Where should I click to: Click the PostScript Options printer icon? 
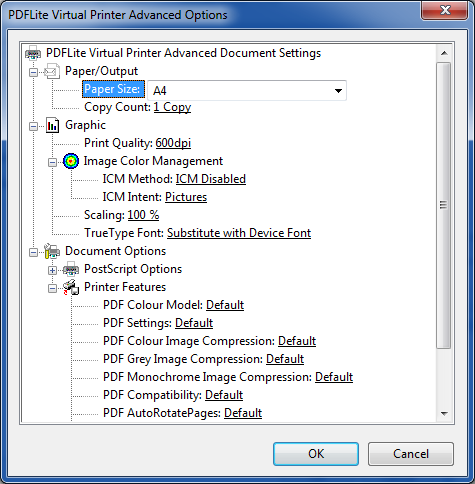tap(71, 269)
